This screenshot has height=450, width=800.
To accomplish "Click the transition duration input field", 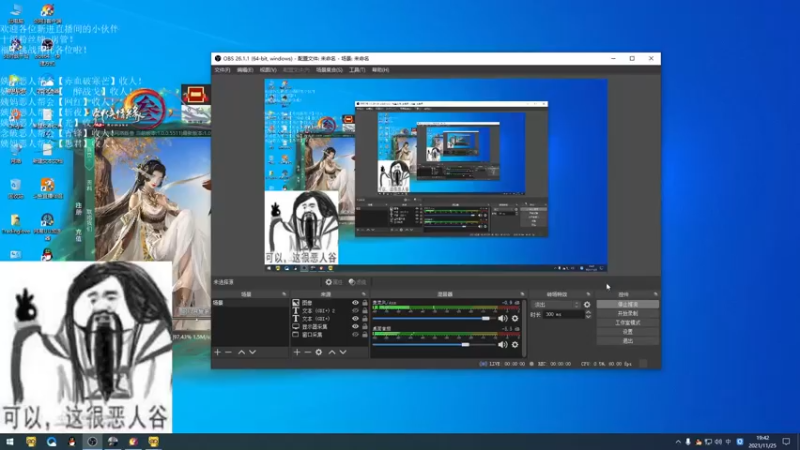I will coord(563,315).
